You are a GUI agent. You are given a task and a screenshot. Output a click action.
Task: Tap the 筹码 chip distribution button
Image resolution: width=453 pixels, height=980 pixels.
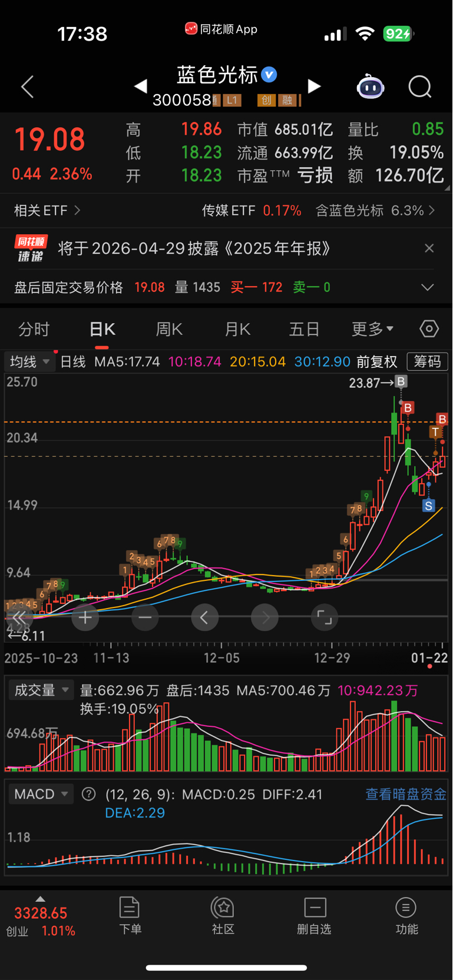(428, 361)
